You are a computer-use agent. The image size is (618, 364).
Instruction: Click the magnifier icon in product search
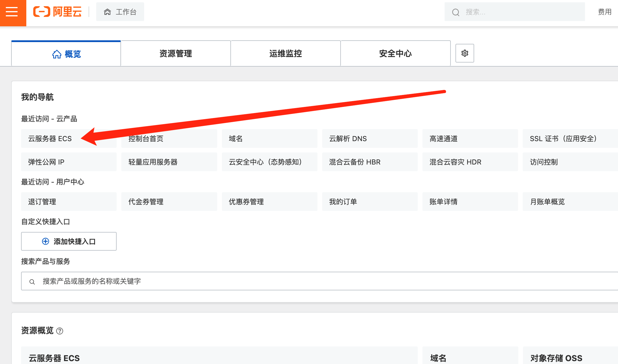coord(32,282)
